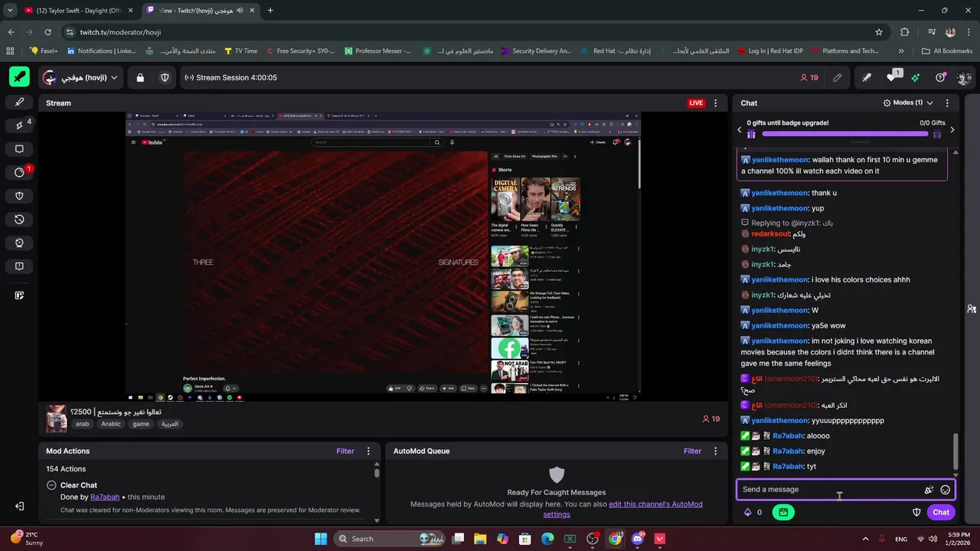
Task: Select the sword icon in the left sidebar
Action: click(19, 103)
